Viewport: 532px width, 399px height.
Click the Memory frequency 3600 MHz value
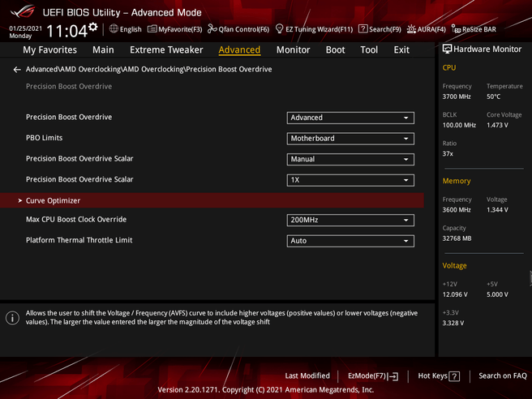[457, 210]
